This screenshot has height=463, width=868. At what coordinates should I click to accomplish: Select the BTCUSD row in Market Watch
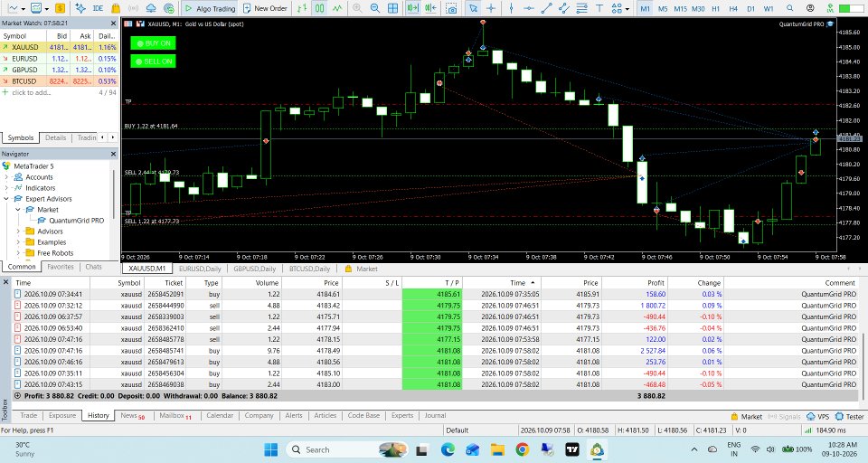60,80
